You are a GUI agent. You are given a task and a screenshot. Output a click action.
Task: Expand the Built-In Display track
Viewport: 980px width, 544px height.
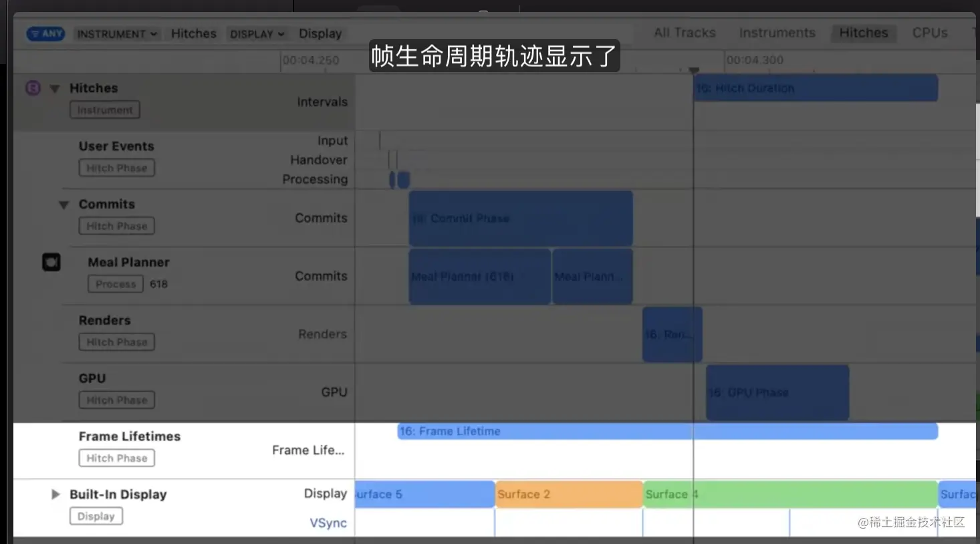[x=55, y=495]
